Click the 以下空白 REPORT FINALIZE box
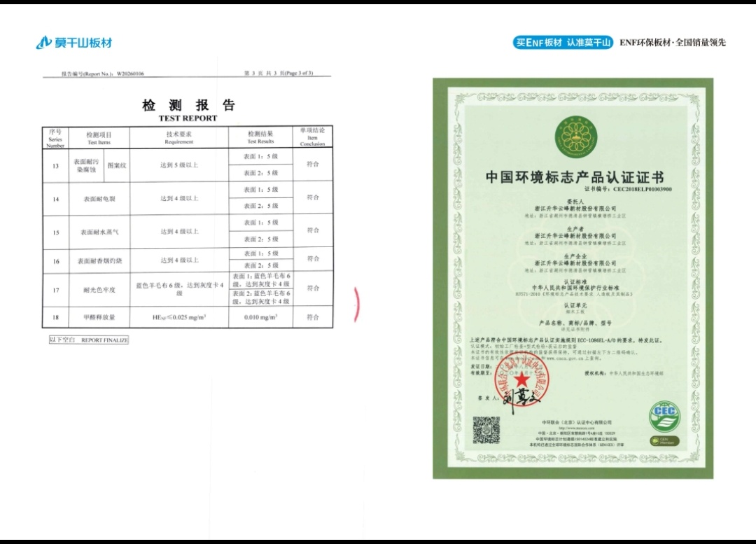 [89, 340]
